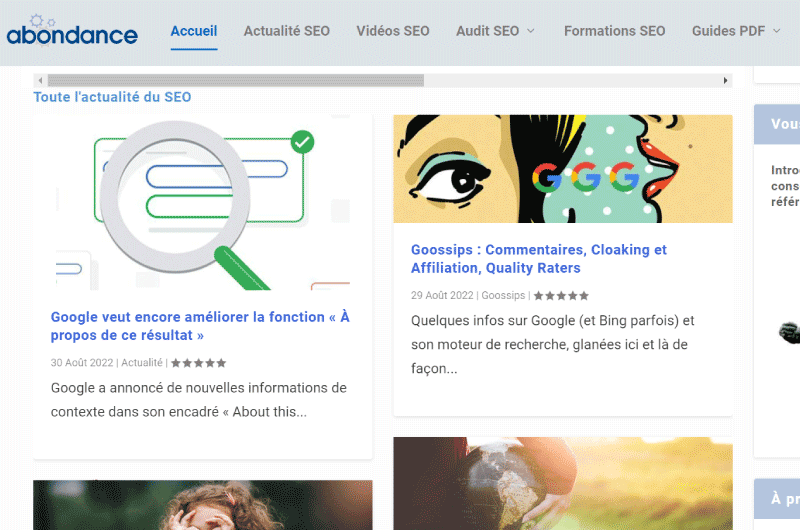800x530 pixels.
Task: Expand the Guides PDF dropdown chevron
Action: [777, 31]
